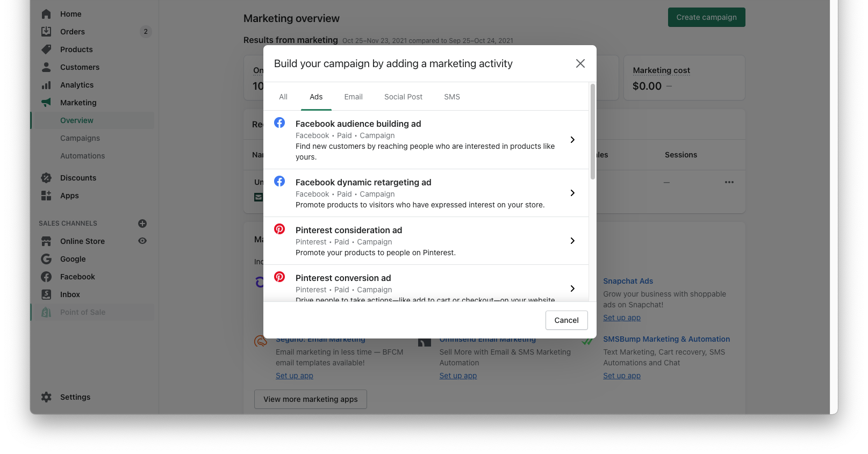Image resolution: width=868 pixels, height=454 pixels.
Task: Add a sales channel with plus icon
Action: click(142, 224)
